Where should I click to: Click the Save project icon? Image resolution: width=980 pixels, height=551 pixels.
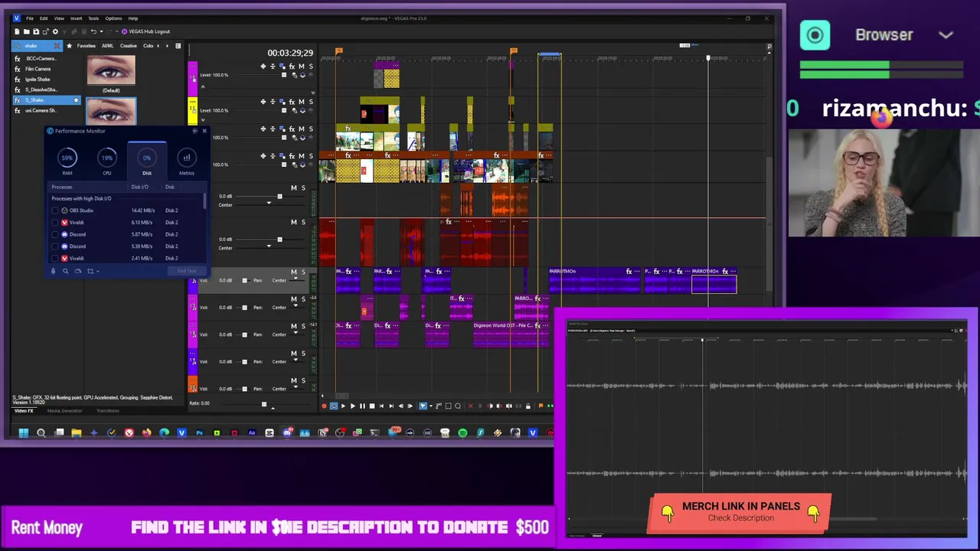[x=36, y=31]
